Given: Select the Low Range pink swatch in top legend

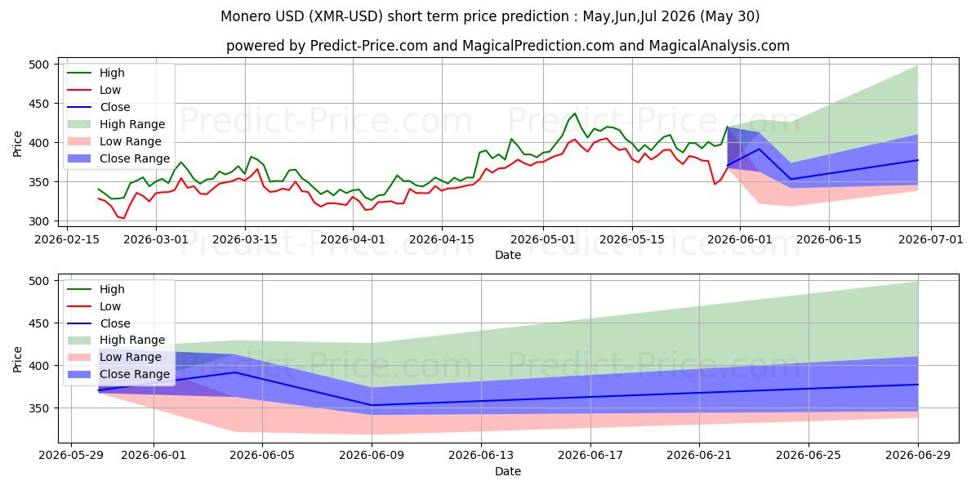Looking at the screenshot, I should (x=79, y=142).
